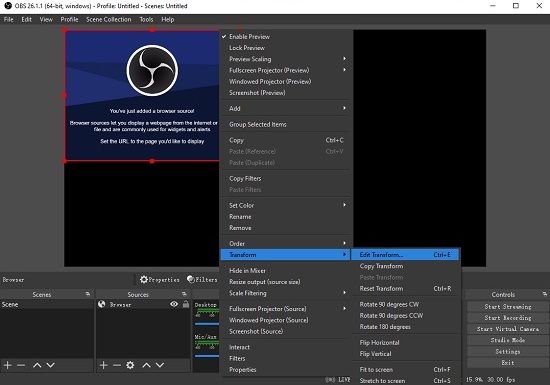Image resolution: width=550 pixels, height=385 pixels.
Task: Select the Scene entry in Scenes list
Action: (47, 304)
